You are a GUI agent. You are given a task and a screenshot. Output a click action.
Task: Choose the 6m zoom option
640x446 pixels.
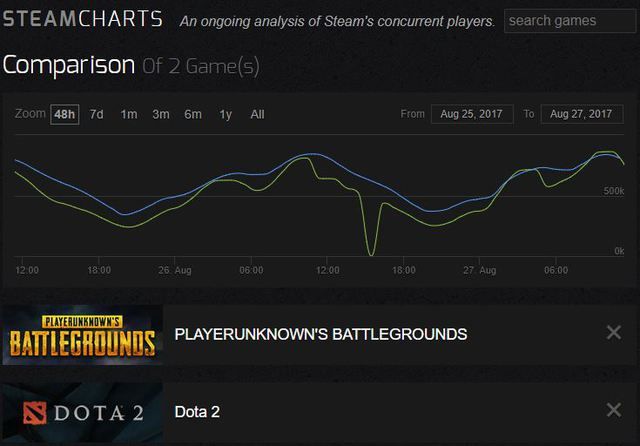tap(193, 114)
